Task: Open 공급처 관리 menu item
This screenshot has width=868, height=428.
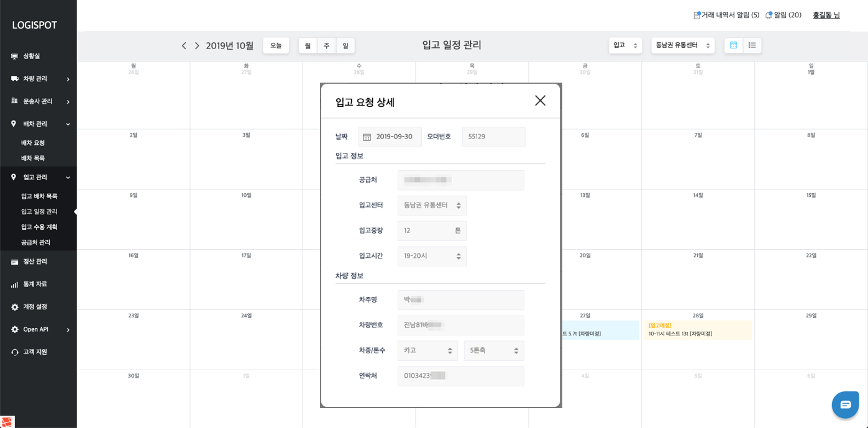Action: click(x=35, y=243)
